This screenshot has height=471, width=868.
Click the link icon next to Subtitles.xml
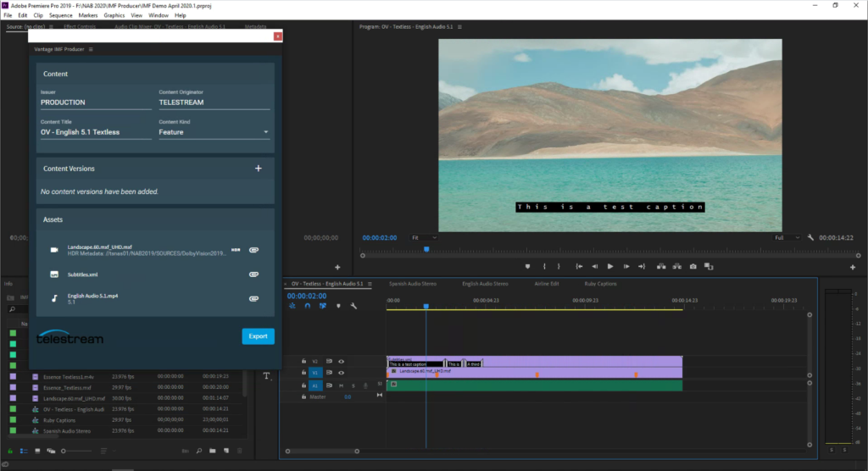pos(253,274)
